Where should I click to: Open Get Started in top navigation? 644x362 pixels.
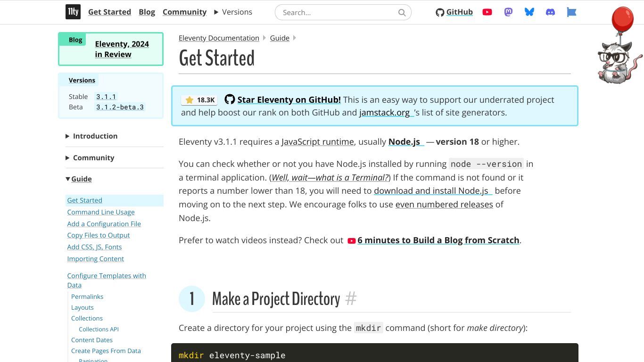click(109, 12)
